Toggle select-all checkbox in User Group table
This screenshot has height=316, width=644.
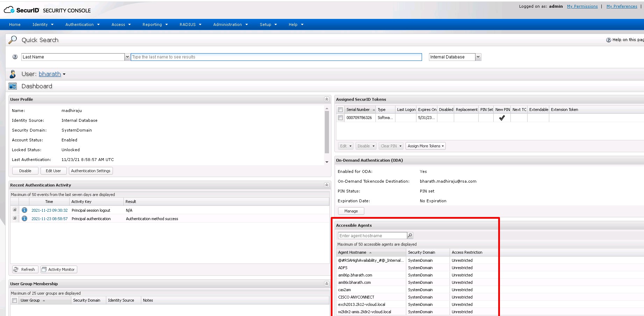(15, 301)
